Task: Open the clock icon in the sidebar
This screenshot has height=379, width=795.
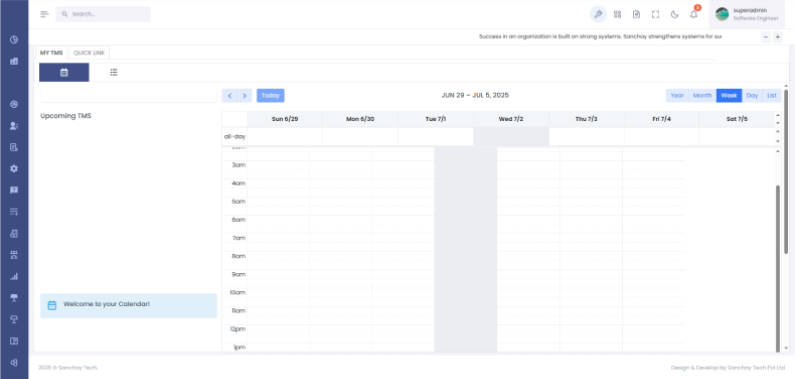Action: tap(14, 40)
